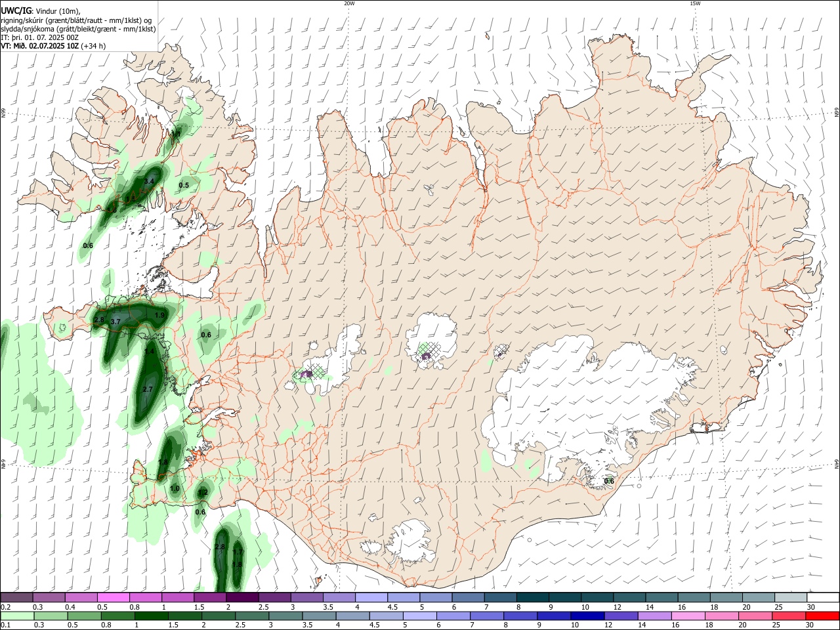Select the light grey 25–30 snow swatch
The image size is (840, 630).
pyautogui.click(x=791, y=598)
